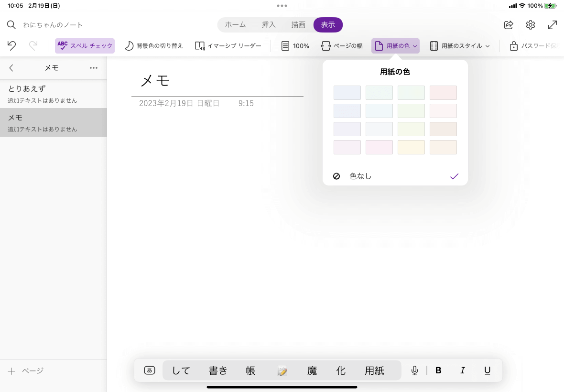Select the 表示 tab

pyautogui.click(x=328, y=25)
